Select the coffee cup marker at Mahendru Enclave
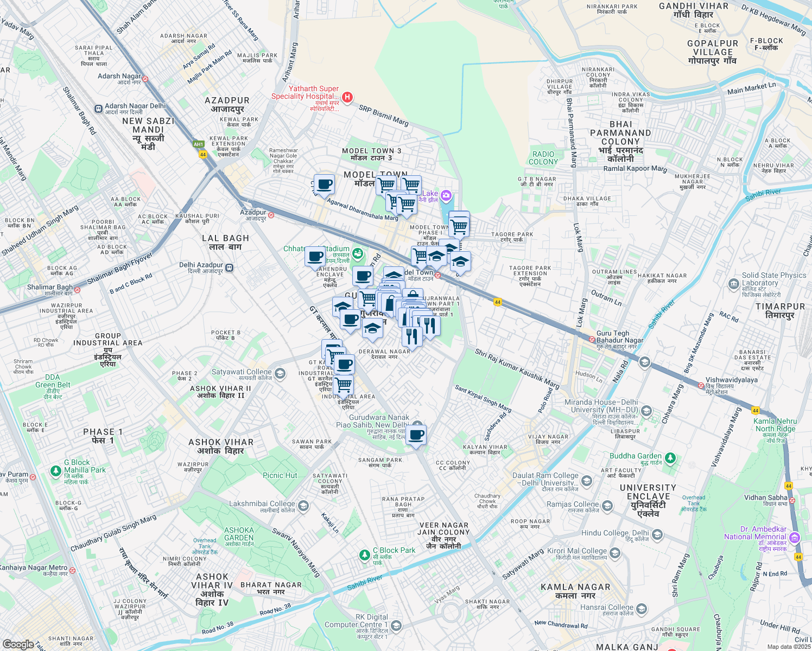The width and height of the screenshot is (812, 651). click(315, 257)
